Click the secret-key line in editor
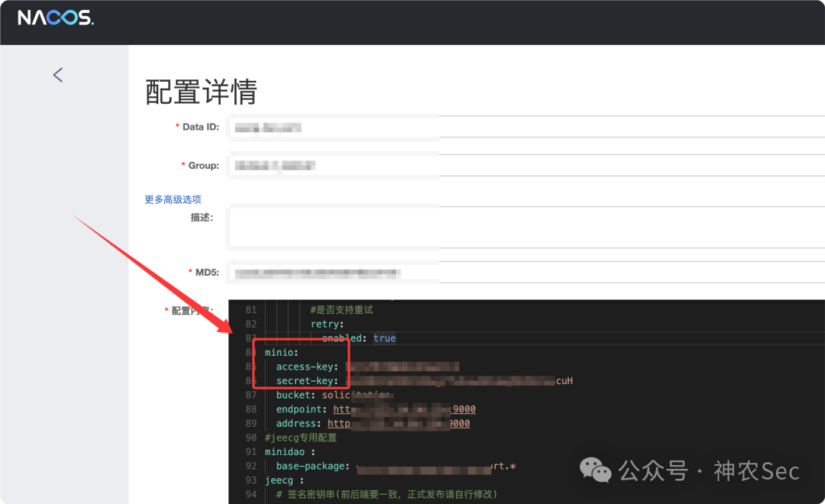825x504 pixels. click(x=424, y=381)
